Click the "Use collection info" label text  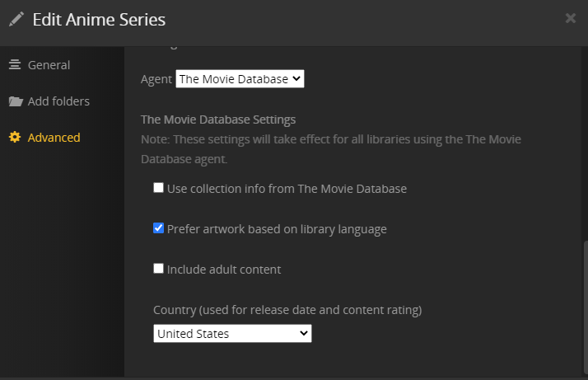(287, 189)
